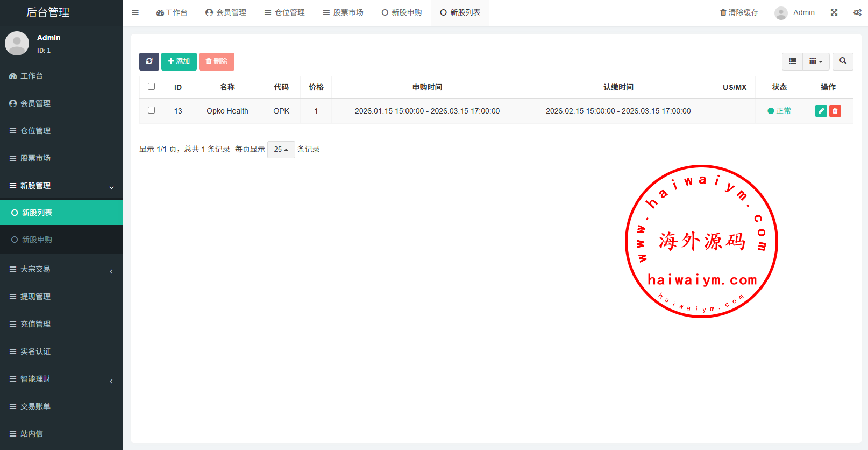
Task: Open settings via the gears icon
Action: pos(857,12)
